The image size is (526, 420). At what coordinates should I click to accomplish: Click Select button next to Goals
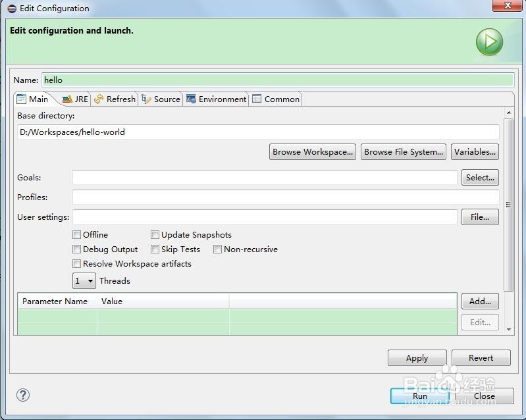480,178
